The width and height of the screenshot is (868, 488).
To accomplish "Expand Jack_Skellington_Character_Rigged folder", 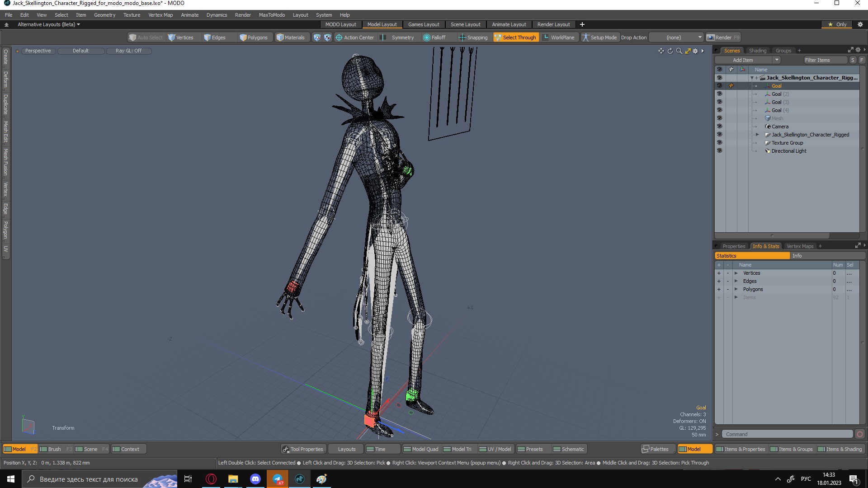I will 757,135.
